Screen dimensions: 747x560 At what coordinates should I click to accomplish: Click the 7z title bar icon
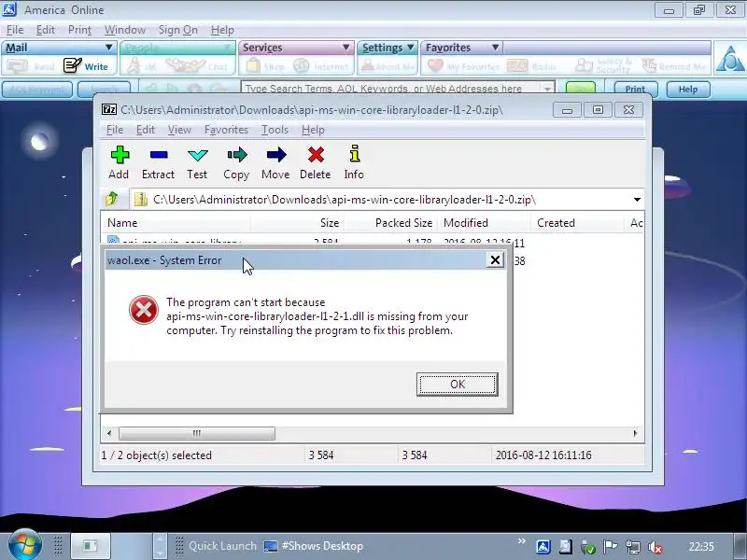coord(108,110)
